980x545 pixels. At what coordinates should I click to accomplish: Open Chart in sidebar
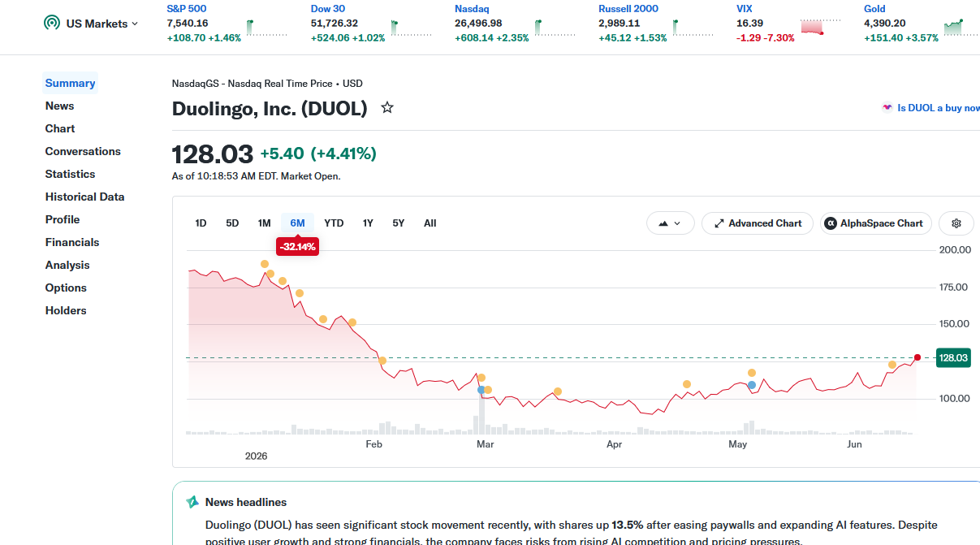point(60,128)
